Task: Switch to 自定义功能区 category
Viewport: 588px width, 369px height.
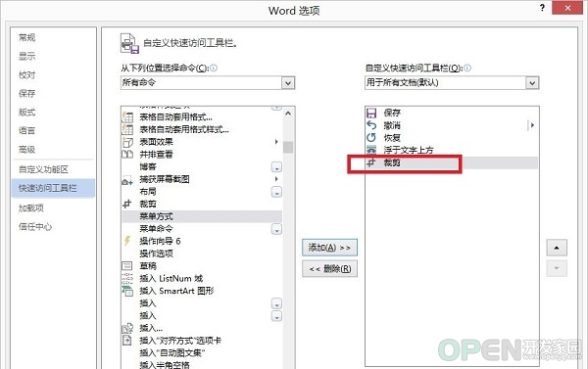Action: [x=43, y=169]
